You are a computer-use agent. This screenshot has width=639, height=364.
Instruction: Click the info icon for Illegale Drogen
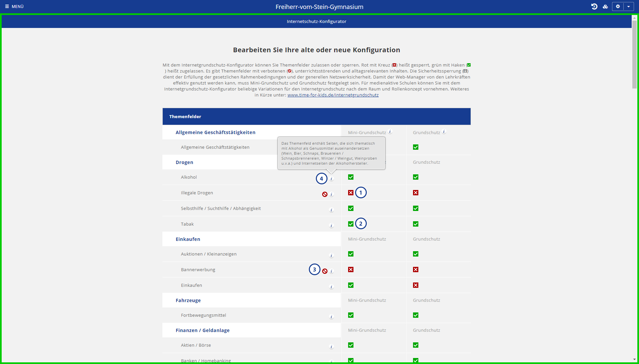(331, 194)
